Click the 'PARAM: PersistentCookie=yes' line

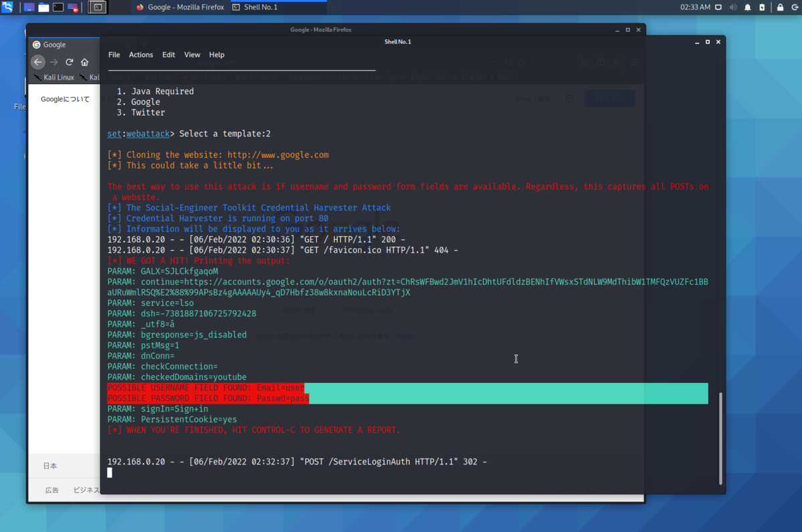point(172,420)
